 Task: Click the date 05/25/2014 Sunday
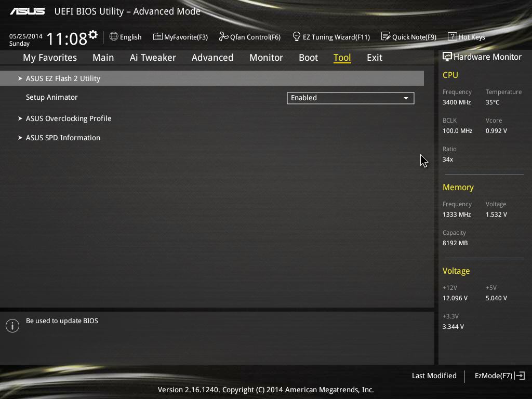[x=25, y=39]
